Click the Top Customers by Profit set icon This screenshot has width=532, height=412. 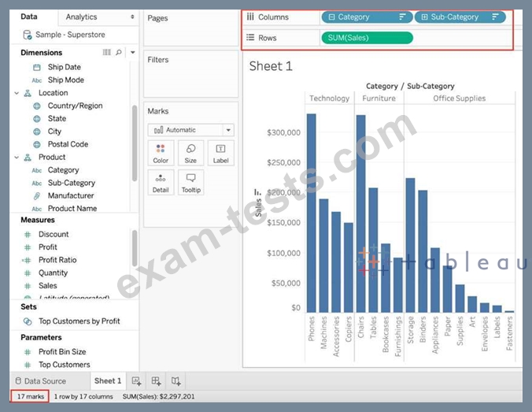28,321
